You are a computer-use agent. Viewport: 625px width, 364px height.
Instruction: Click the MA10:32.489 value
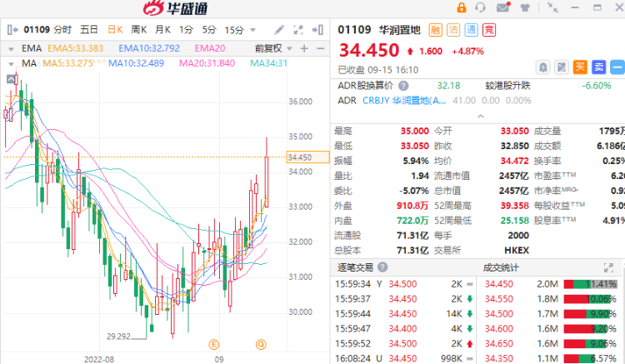click(x=137, y=63)
